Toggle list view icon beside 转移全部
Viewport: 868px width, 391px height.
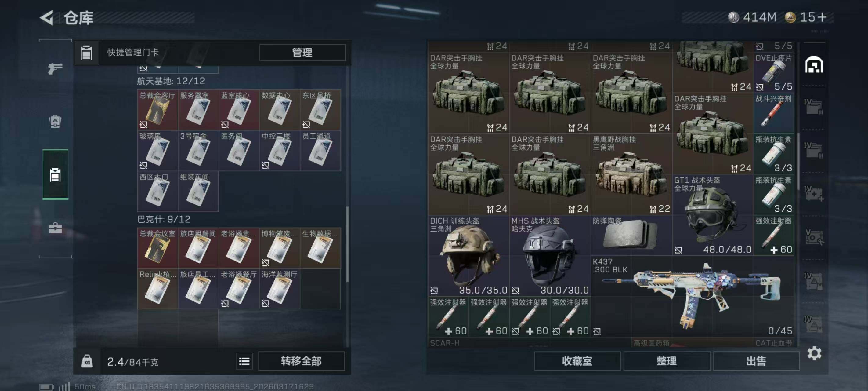point(244,362)
